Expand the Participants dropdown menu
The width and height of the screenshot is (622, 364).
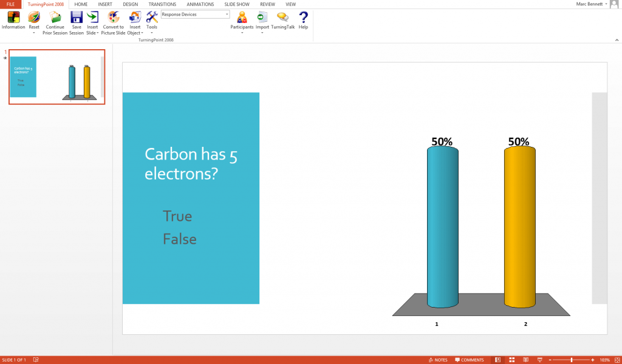[242, 33]
